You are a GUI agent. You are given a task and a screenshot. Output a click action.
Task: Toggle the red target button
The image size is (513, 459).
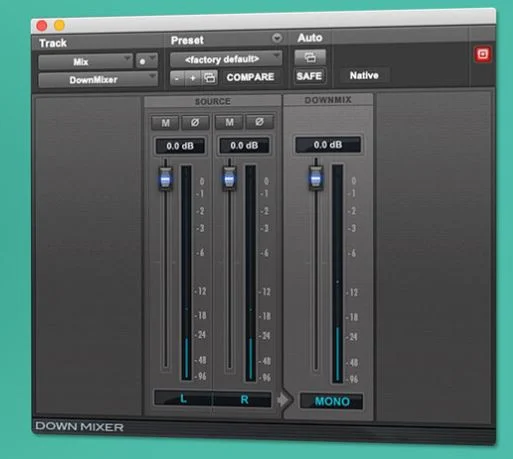pyautogui.click(x=482, y=54)
